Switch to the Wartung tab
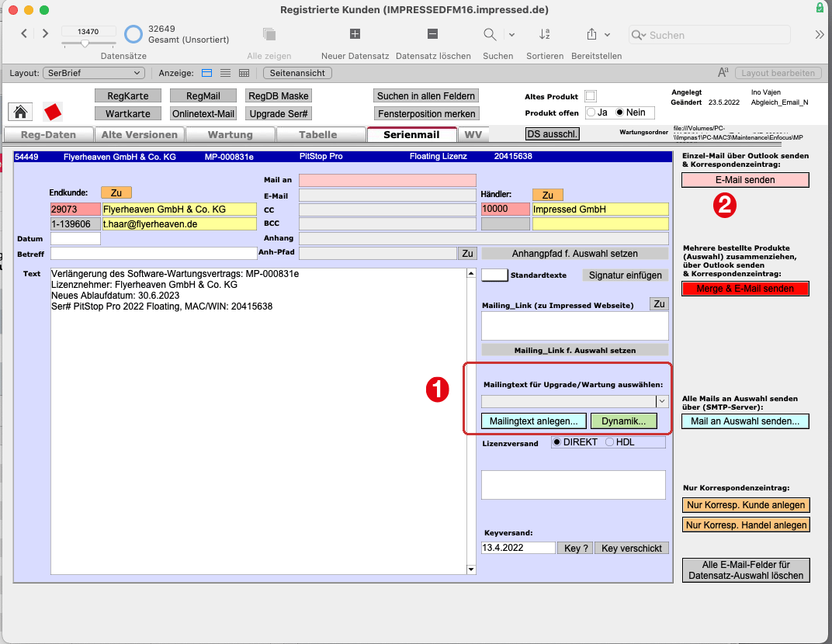This screenshot has height=644, width=832. point(231,133)
